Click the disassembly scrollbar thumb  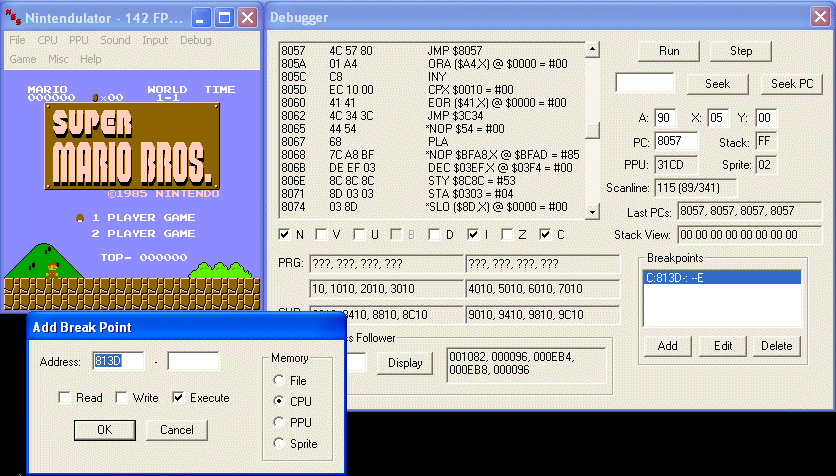click(x=592, y=131)
